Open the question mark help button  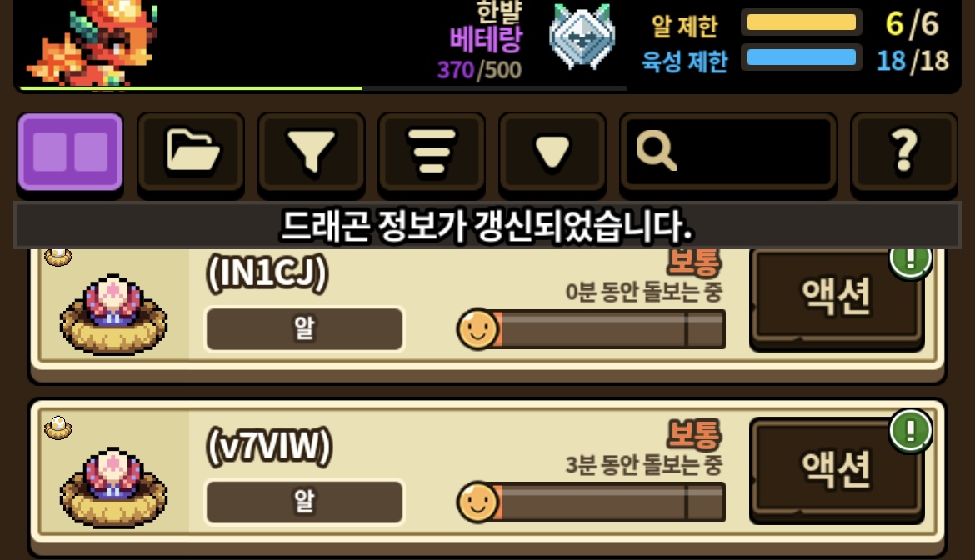pos(904,152)
